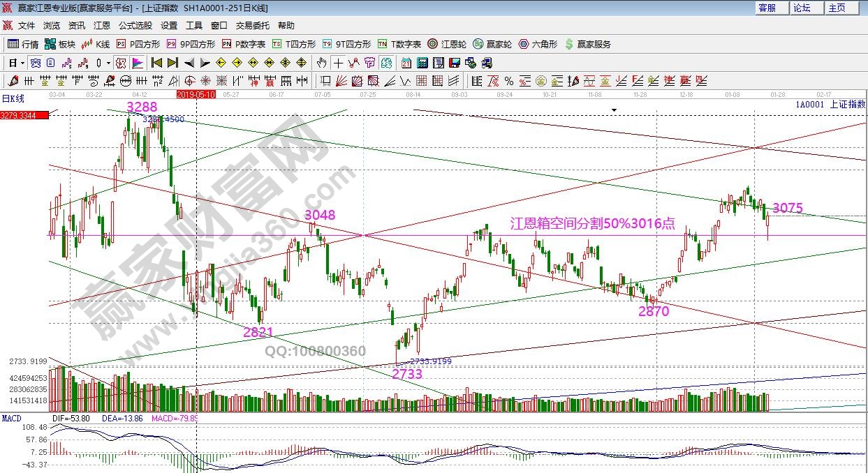The width and height of the screenshot is (868, 473).
Task: Jump to first bar with skip-start arrow
Action: click(x=156, y=63)
